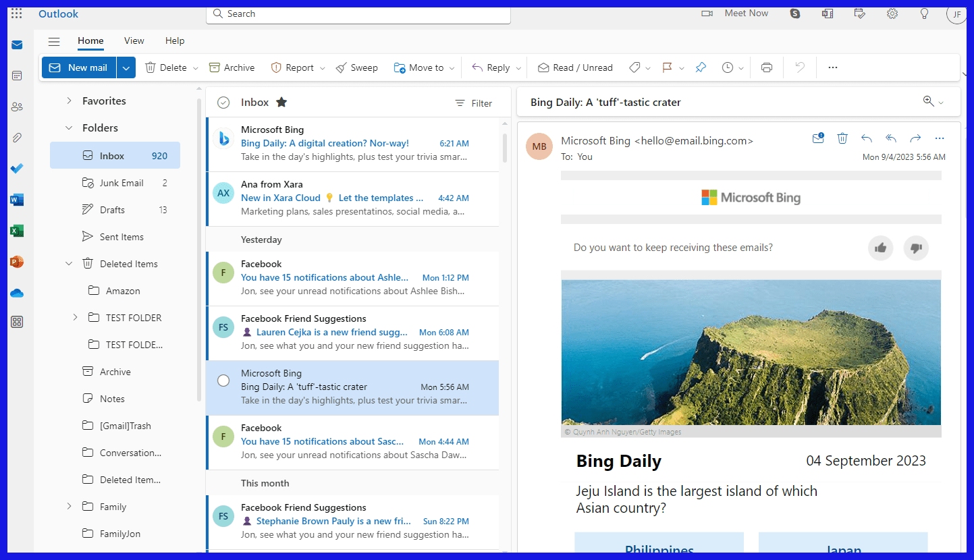
Task: Expand the Family folder
Action: pyautogui.click(x=69, y=506)
